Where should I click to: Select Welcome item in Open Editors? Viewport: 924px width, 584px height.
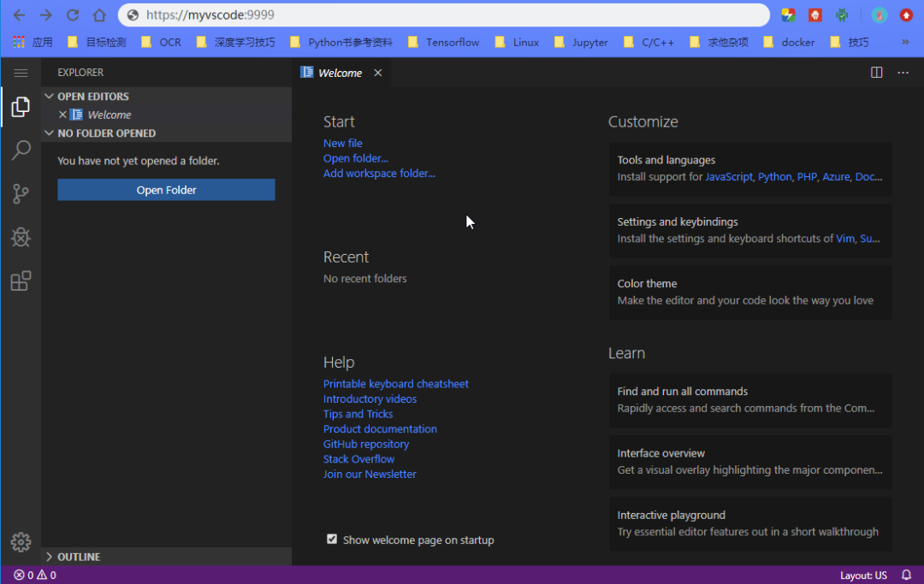tap(109, 115)
